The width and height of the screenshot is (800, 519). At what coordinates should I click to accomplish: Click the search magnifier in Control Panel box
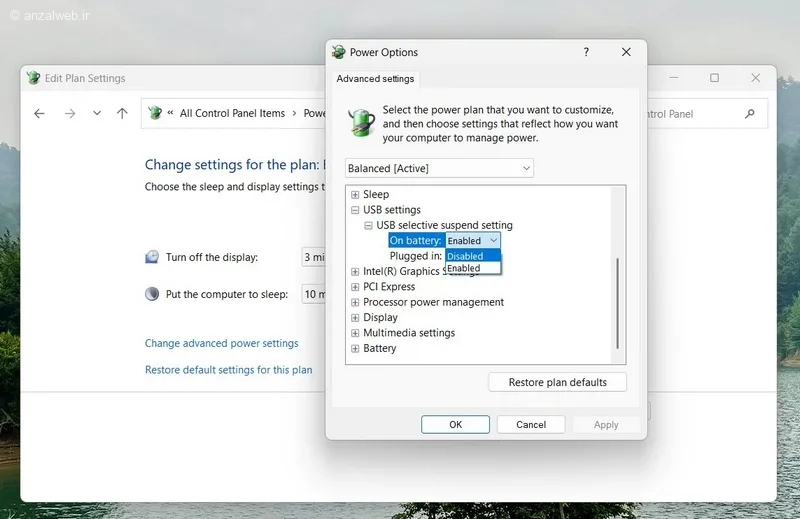coord(749,113)
